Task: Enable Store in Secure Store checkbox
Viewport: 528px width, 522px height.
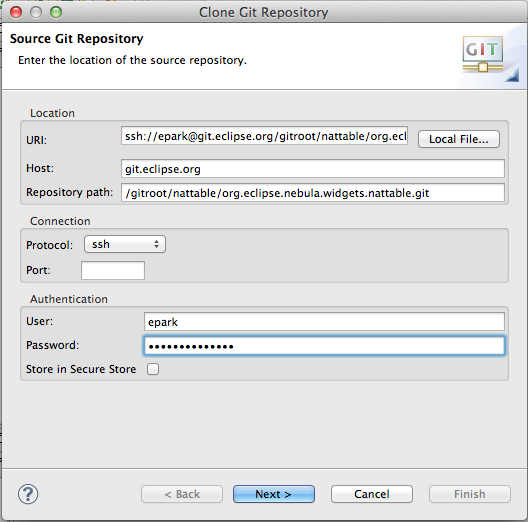Action: 153,369
